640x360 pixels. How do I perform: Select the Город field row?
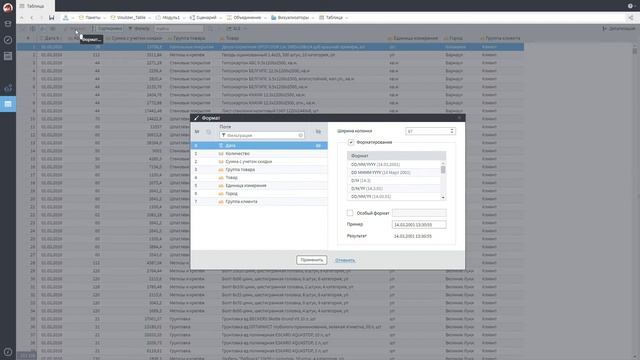[x=259, y=193]
